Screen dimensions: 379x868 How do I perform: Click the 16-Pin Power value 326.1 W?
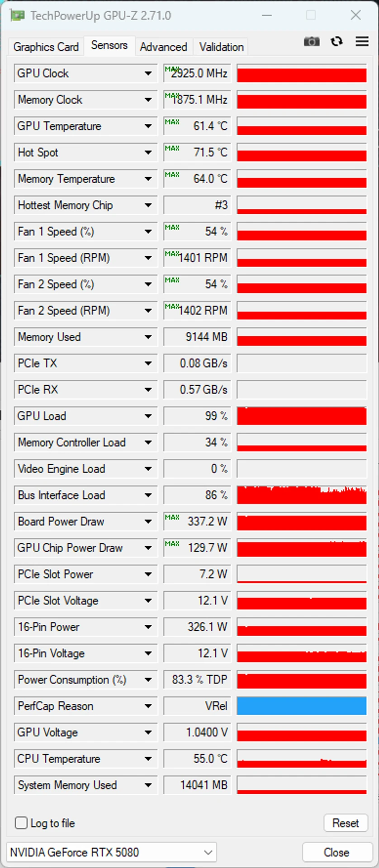197,627
